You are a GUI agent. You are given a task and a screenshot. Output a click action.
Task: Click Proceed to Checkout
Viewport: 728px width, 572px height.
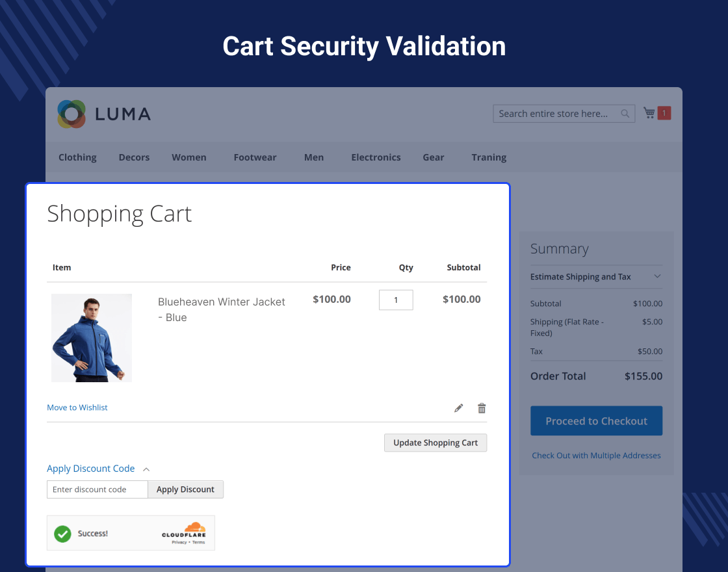pyautogui.click(x=596, y=421)
